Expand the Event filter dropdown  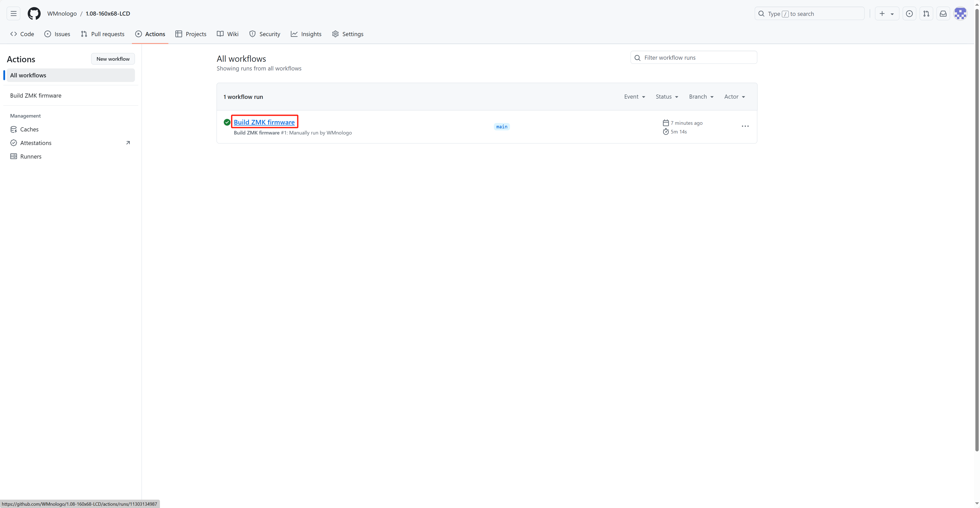pos(635,97)
